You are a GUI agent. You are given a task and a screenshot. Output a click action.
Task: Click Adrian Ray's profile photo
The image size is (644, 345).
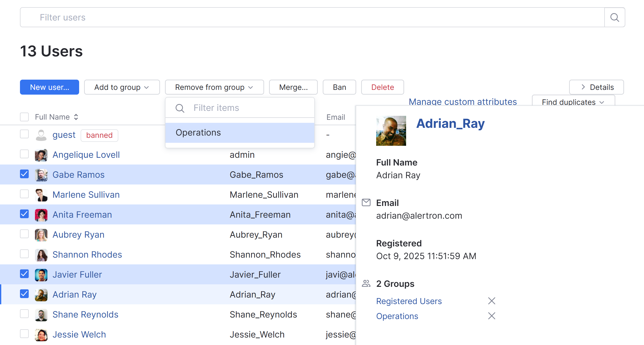[391, 131]
